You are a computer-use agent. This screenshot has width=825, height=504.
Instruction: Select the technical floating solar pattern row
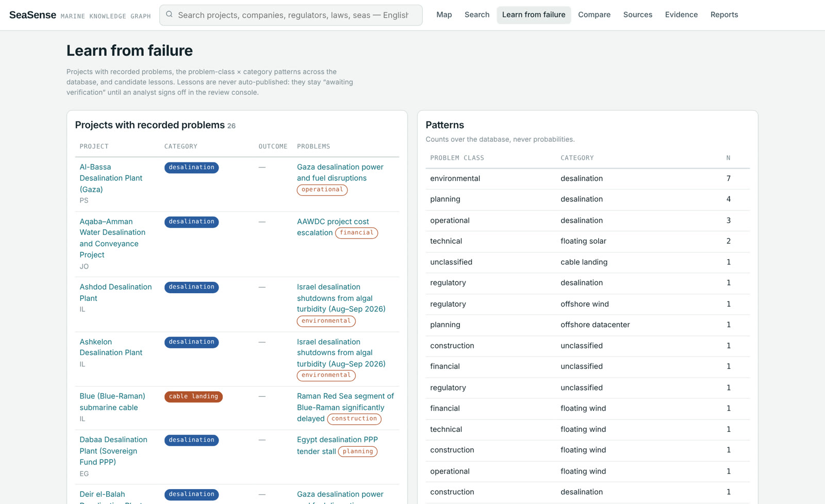(587, 241)
